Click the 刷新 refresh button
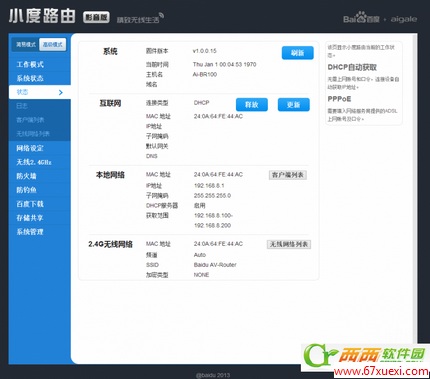 coord(297,53)
